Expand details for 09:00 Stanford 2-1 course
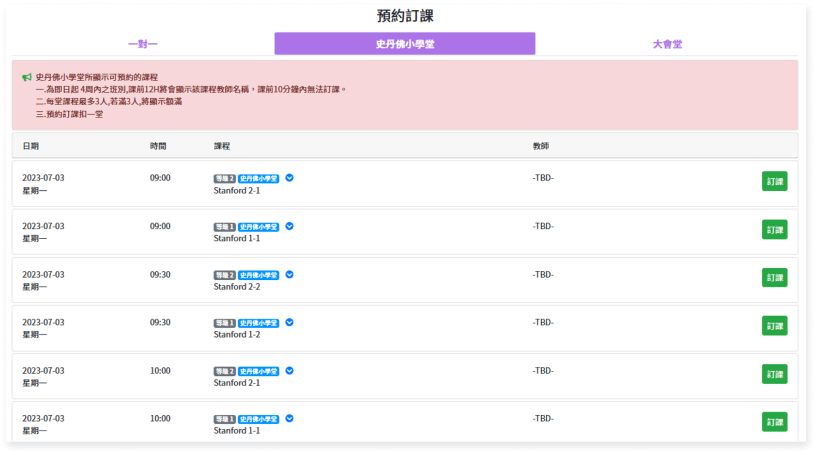The image size is (816, 455). click(x=289, y=178)
